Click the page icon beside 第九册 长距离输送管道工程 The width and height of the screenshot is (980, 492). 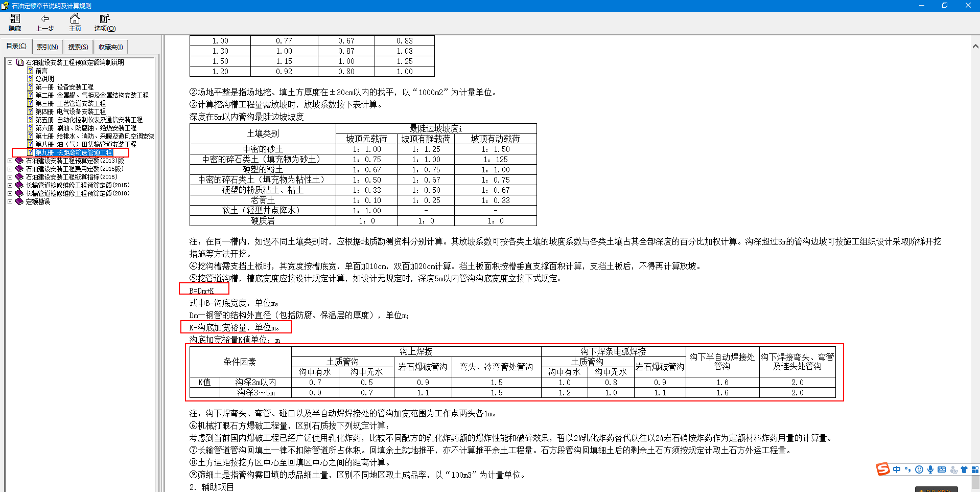point(30,152)
